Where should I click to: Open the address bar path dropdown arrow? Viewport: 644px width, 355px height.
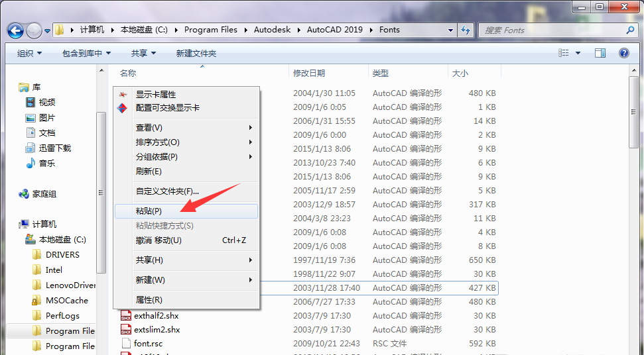pos(450,30)
